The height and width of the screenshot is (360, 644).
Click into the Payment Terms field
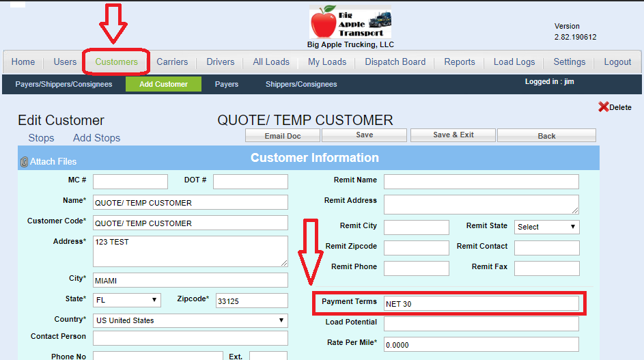481,303
